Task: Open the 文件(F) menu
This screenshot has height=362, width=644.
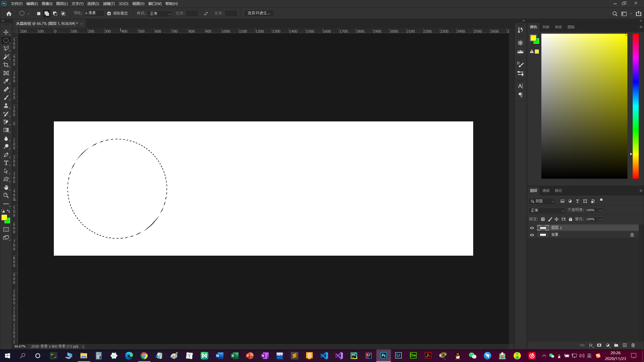Action: [17, 4]
